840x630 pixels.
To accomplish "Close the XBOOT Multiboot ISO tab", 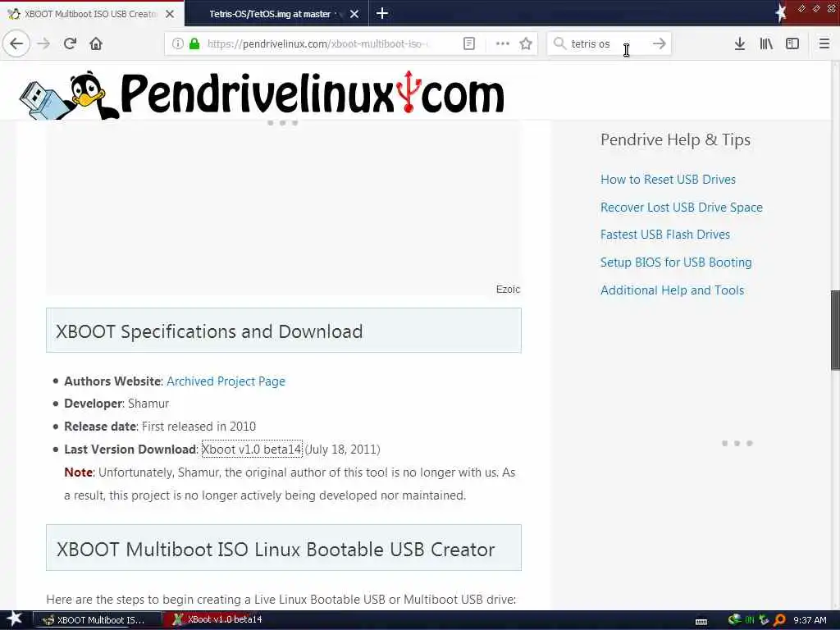I will [x=170, y=14].
